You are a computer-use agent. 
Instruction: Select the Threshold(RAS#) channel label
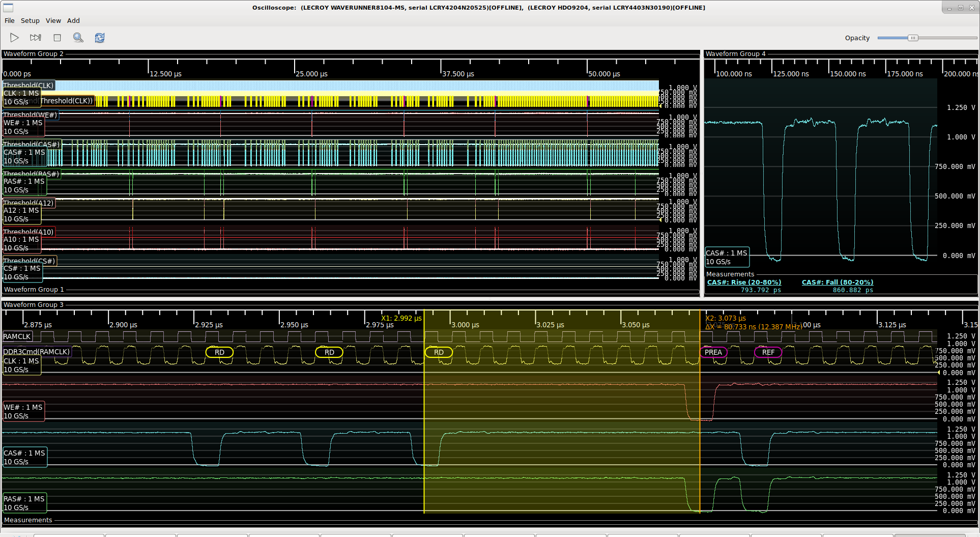point(32,174)
